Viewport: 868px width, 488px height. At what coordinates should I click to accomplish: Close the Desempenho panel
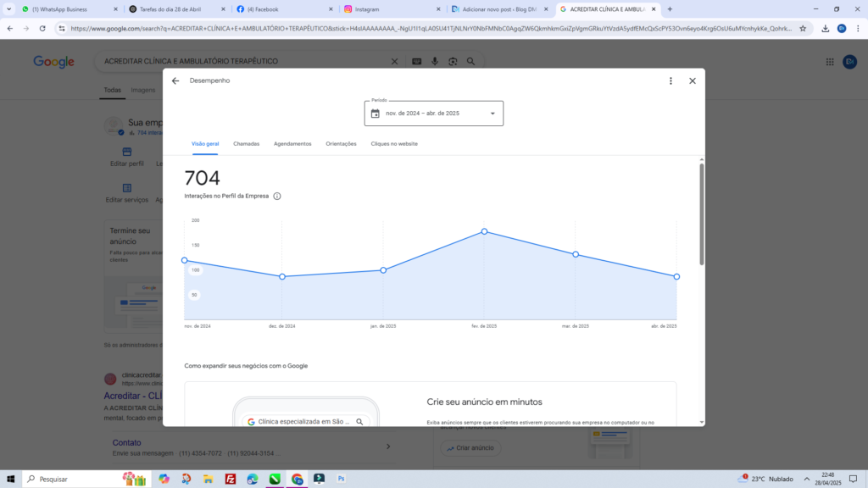pos(692,80)
